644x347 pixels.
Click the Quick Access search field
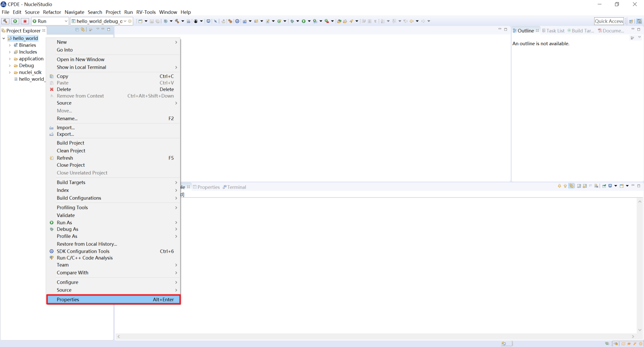[609, 21]
